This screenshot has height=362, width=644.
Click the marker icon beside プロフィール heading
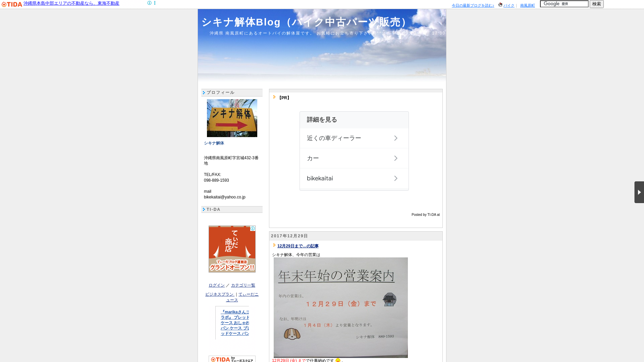pos(204,93)
